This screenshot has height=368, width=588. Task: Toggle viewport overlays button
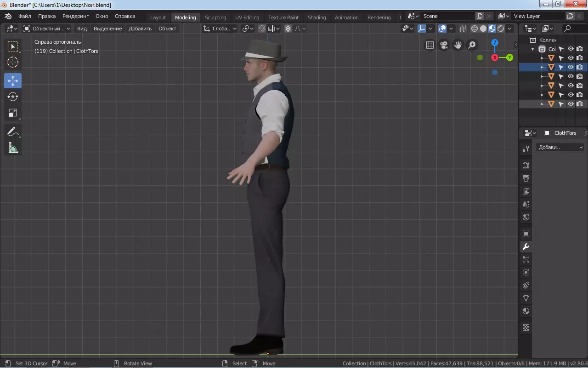pos(442,29)
